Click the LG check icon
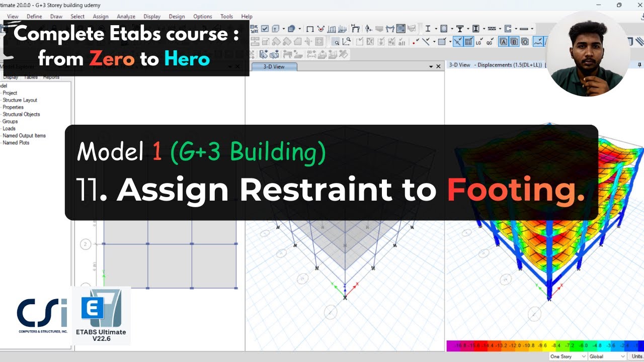 pos(479,42)
